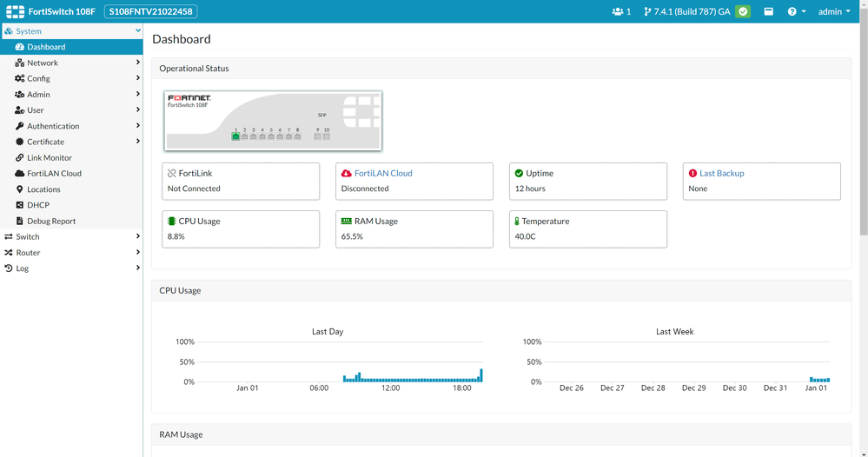The width and height of the screenshot is (868, 457).
Task: Click the Fortinet logo icon in header
Action: click(15, 12)
